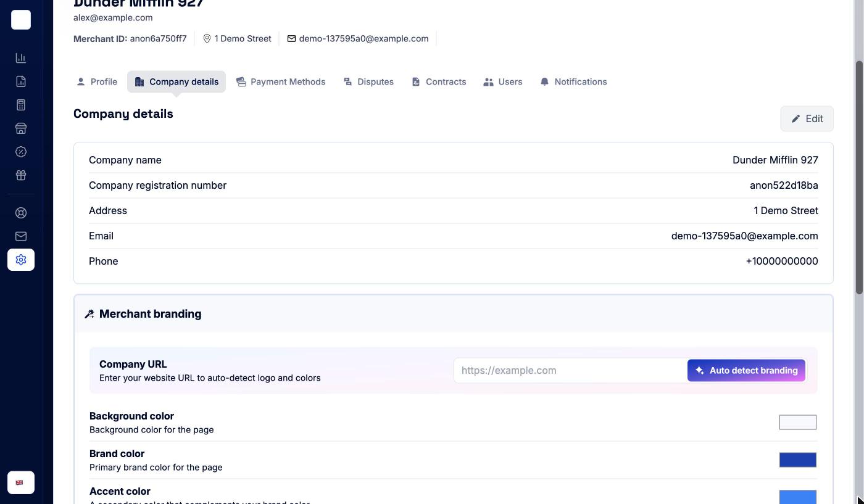Open the Contracts tab
Image resolution: width=864 pixels, height=504 pixels.
pyautogui.click(x=439, y=81)
